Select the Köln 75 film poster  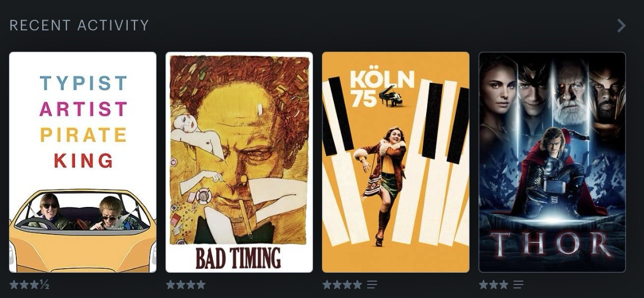396,162
